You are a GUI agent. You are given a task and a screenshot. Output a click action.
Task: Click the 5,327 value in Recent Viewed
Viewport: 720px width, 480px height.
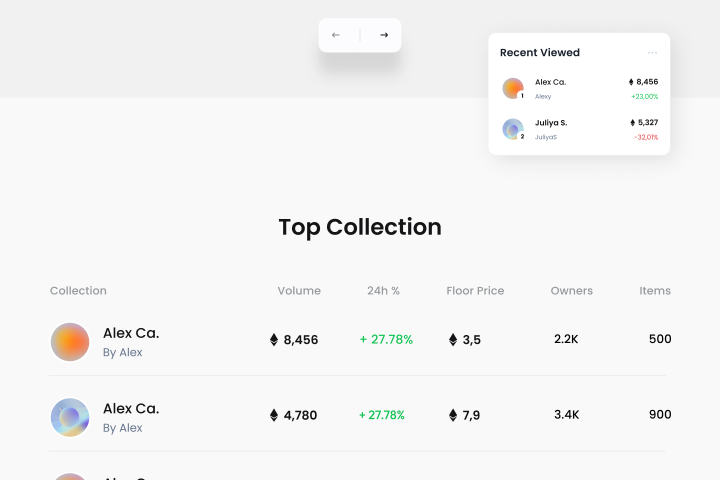648,123
